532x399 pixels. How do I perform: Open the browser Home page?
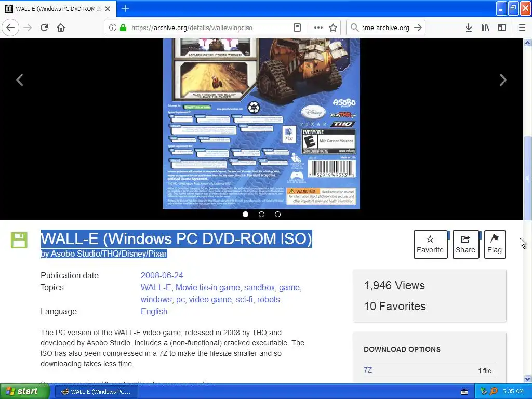61,28
